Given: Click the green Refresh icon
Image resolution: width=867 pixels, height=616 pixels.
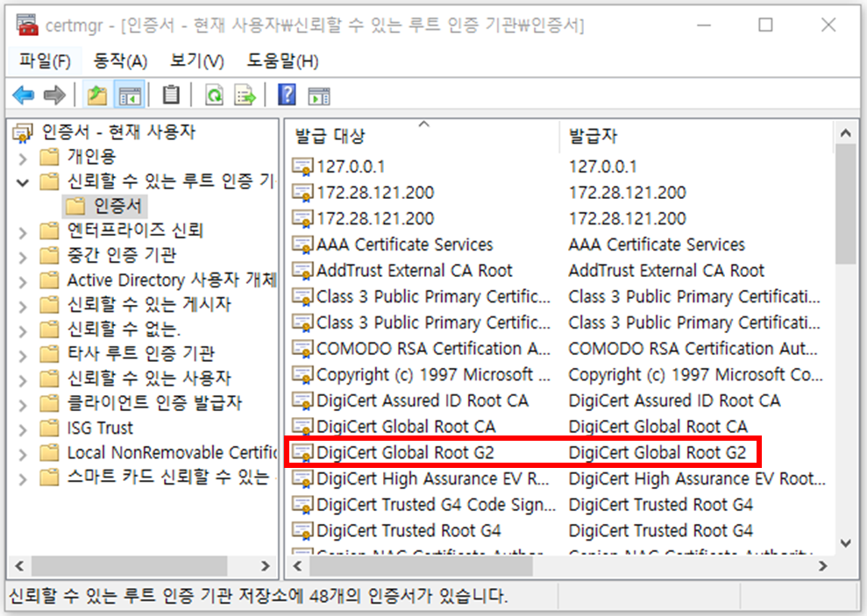Looking at the screenshot, I should [x=213, y=95].
